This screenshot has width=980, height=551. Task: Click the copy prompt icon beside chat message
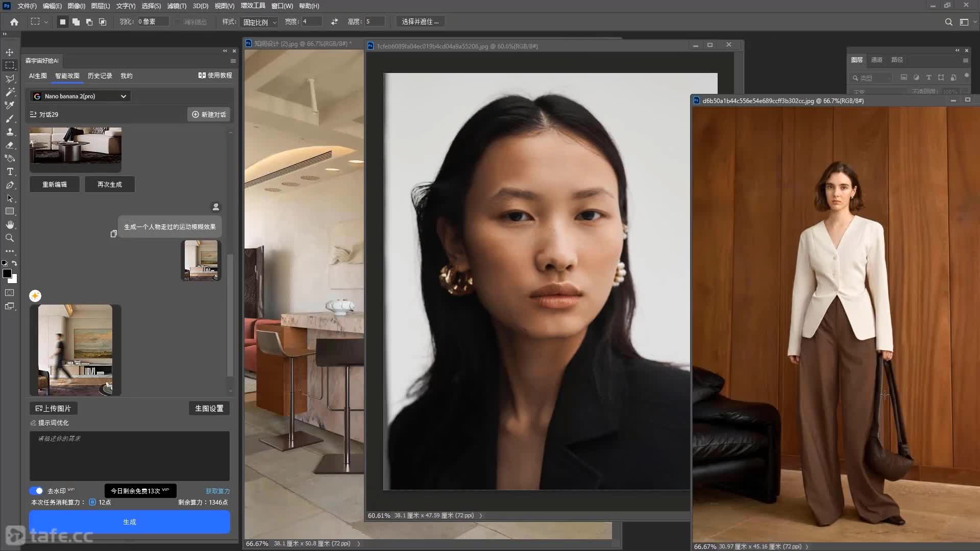(114, 234)
